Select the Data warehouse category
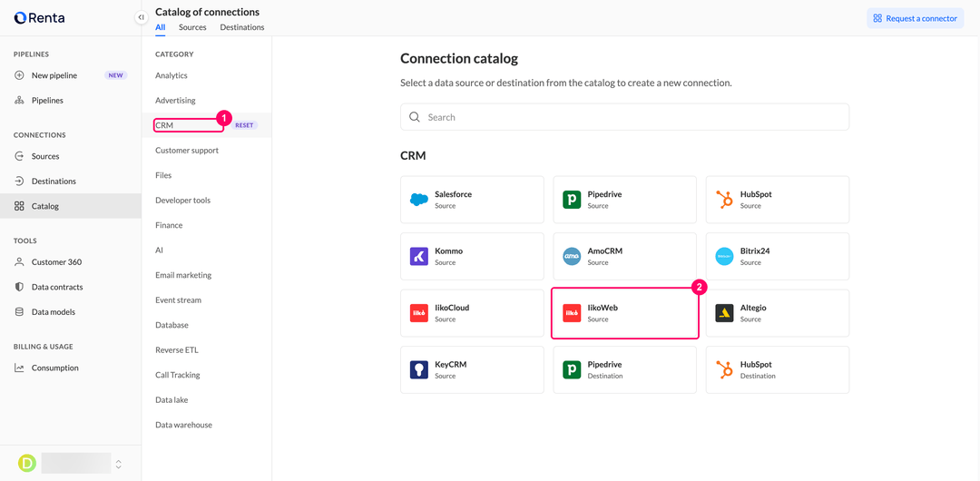 coord(183,425)
